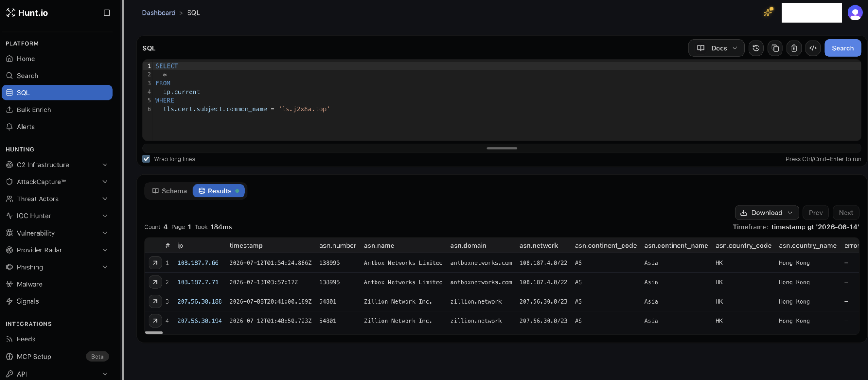This screenshot has height=380, width=868.
Task: Click the user profile avatar
Action: (x=855, y=13)
